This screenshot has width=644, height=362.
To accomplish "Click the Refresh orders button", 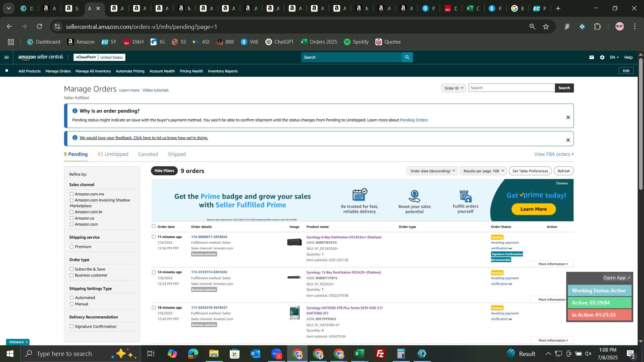I will coord(563,171).
